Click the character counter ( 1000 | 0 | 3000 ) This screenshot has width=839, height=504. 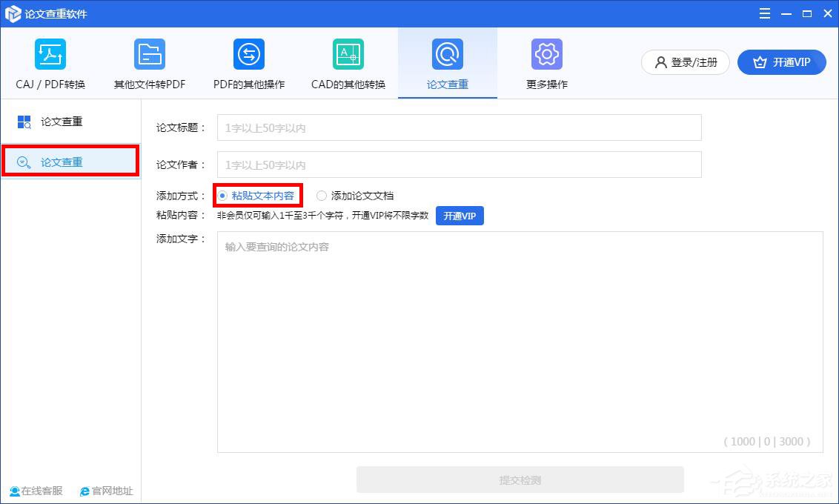(767, 442)
